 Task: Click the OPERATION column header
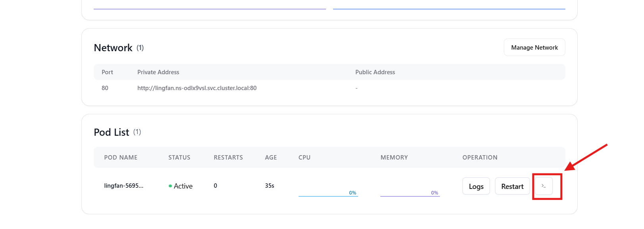point(480,158)
